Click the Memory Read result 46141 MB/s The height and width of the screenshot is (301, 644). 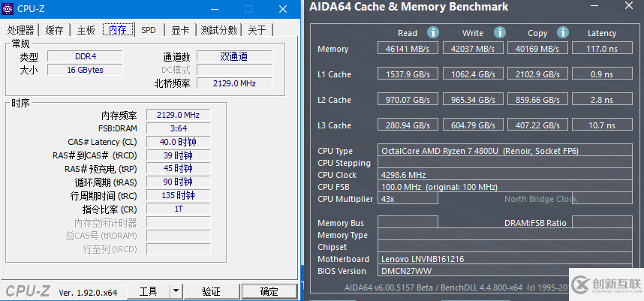[408, 49]
